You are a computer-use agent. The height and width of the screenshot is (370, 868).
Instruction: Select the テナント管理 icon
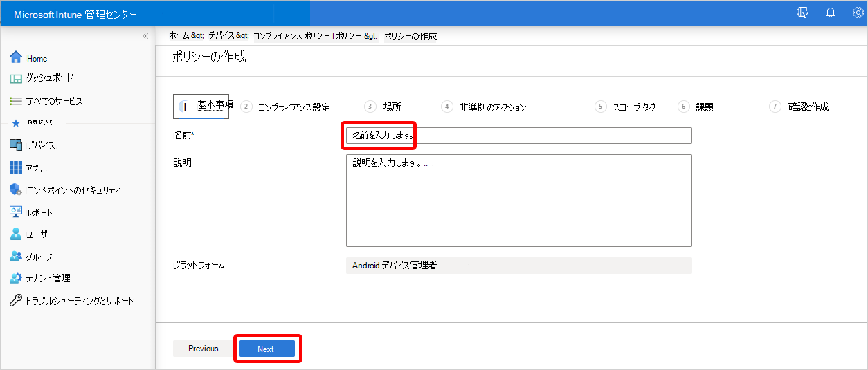click(x=16, y=278)
